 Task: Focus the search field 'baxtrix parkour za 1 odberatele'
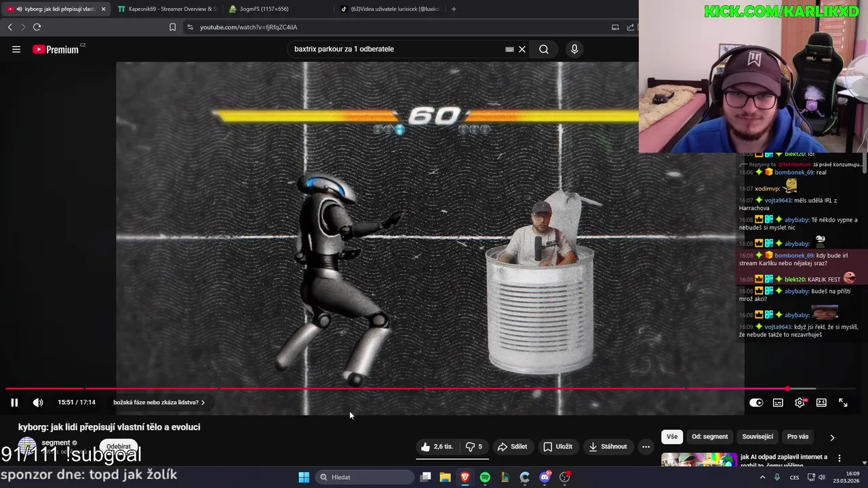pyautogui.click(x=397, y=49)
